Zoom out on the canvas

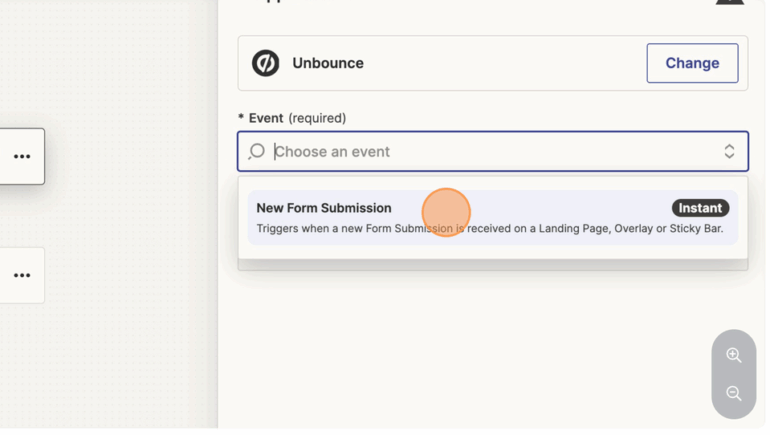click(734, 393)
